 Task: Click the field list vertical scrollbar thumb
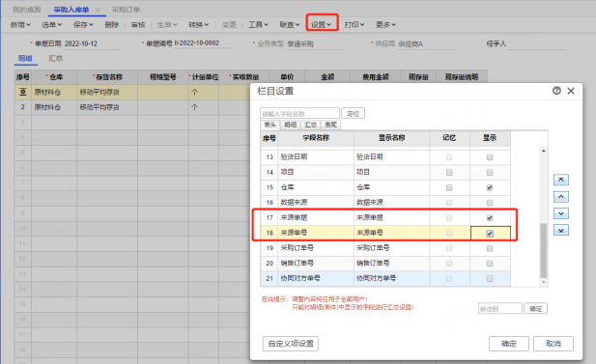pos(544,251)
